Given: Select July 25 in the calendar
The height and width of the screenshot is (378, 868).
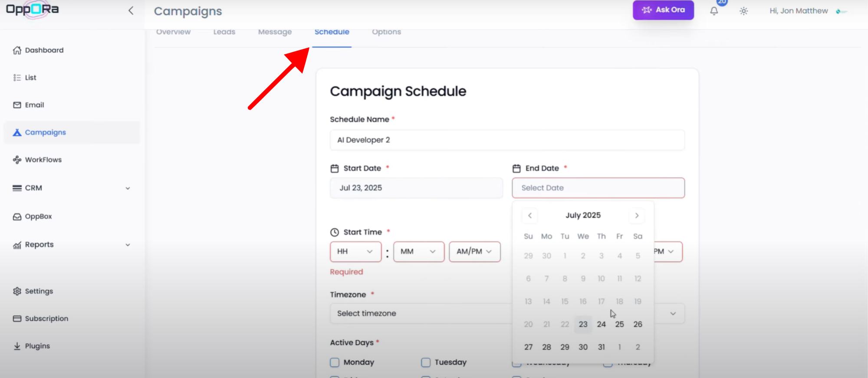Looking at the screenshot, I should point(619,324).
